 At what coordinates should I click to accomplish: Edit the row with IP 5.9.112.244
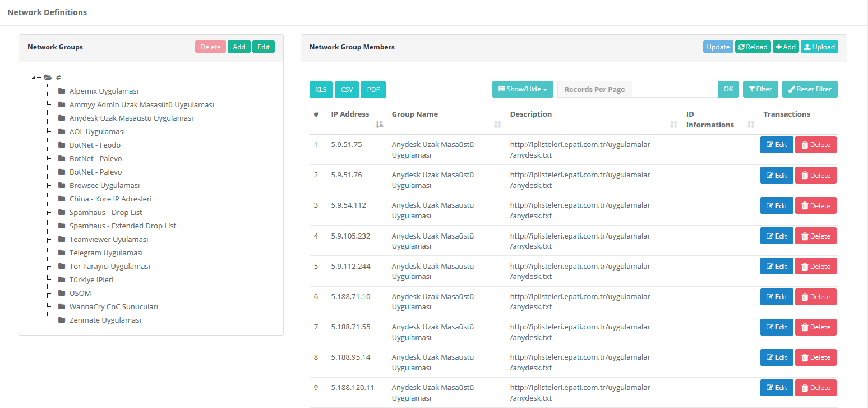click(x=777, y=266)
